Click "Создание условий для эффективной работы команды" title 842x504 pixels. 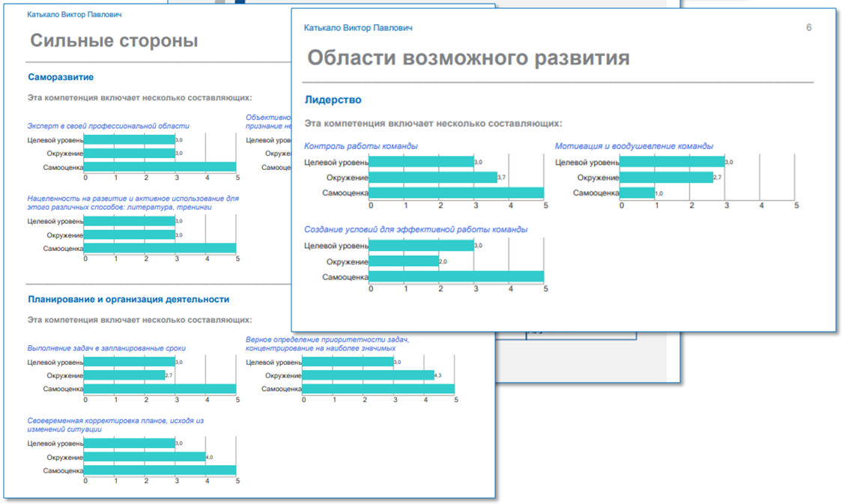(416, 229)
